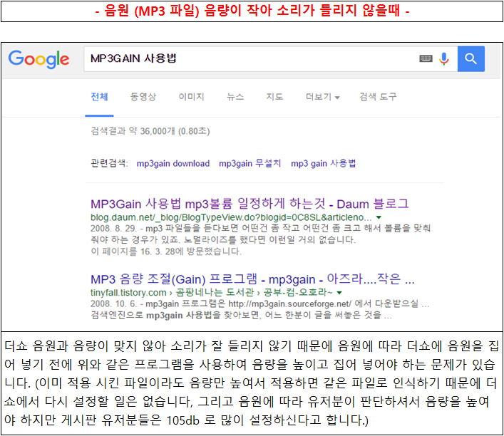Open the on-screen keyboard icon
This screenshot has width=504, height=436.
click(x=426, y=58)
